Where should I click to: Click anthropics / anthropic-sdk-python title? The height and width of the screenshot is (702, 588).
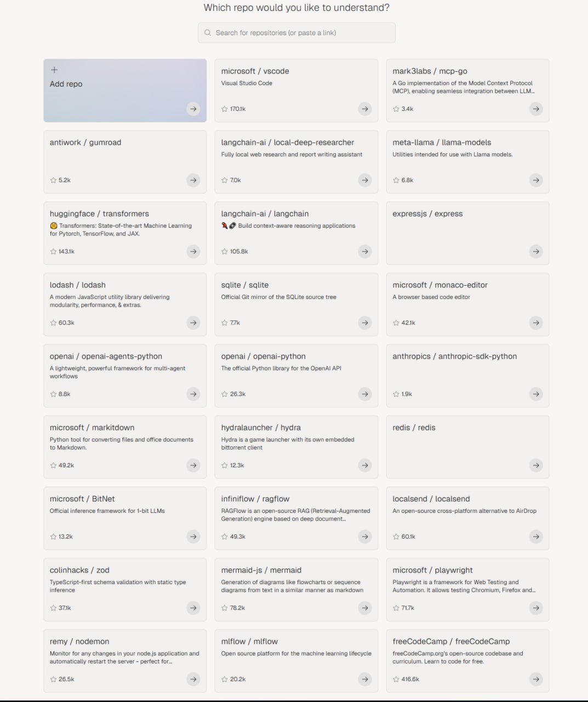(455, 356)
